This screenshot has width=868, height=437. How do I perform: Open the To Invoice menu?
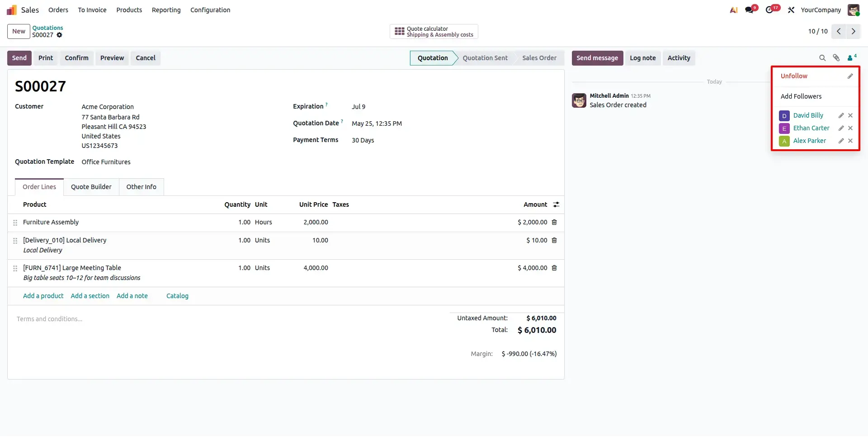(x=92, y=10)
